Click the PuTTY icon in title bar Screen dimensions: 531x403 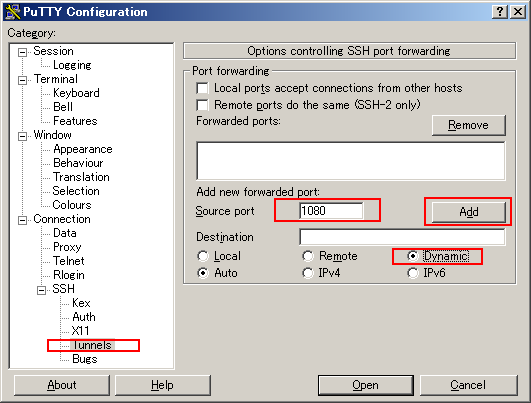(13, 12)
